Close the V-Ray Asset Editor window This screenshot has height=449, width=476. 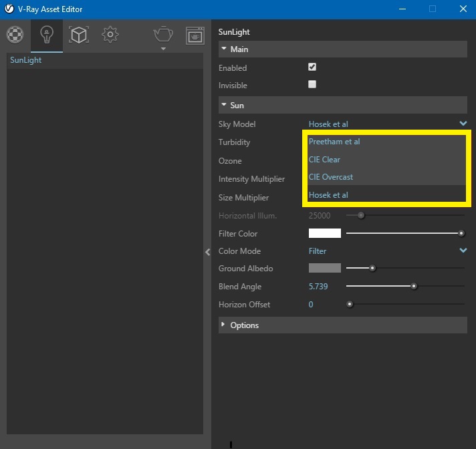[x=463, y=9]
